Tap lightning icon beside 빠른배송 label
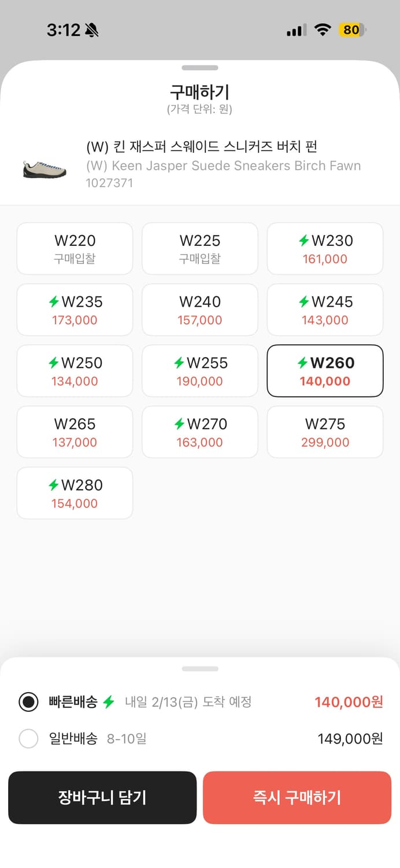Viewport: 400px width, 868px height. (109, 703)
